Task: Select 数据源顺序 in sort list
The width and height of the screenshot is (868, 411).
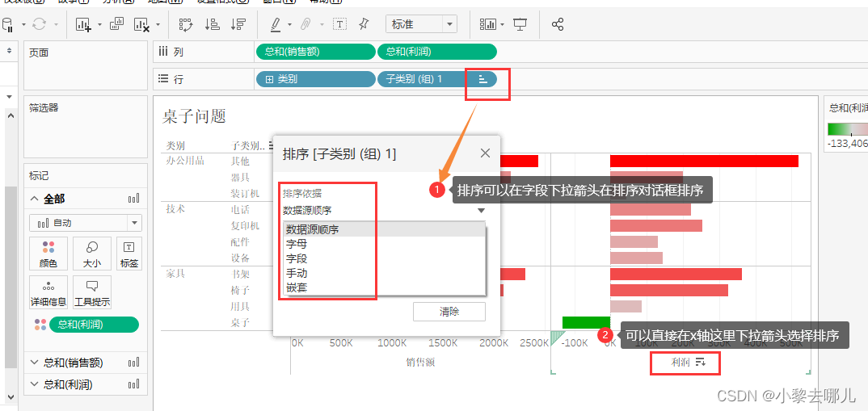Action: pyautogui.click(x=385, y=229)
